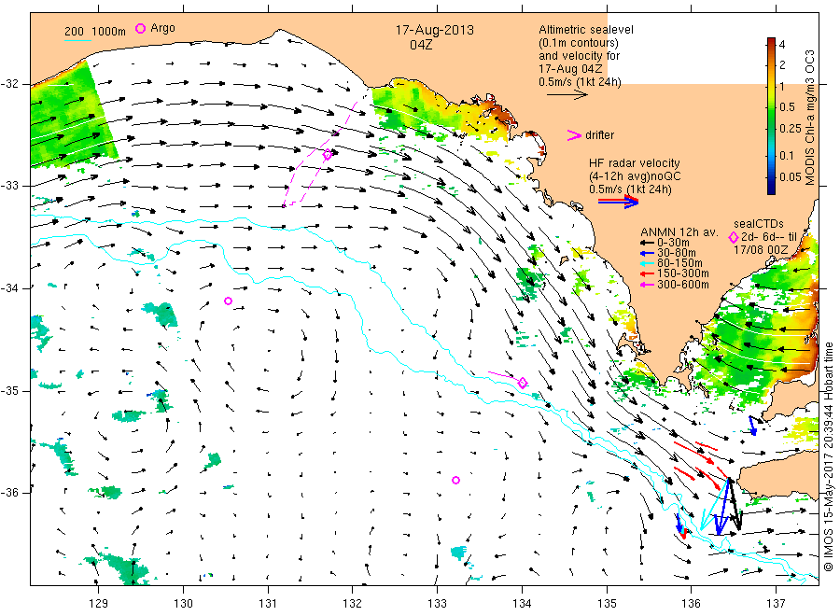Click the 'drifter' legend label
Image resolution: width=840 pixels, height=616 pixels.
tap(599, 135)
